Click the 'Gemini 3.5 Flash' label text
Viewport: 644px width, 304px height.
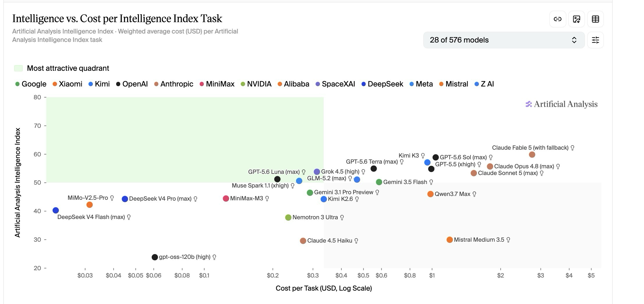[x=405, y=182]
